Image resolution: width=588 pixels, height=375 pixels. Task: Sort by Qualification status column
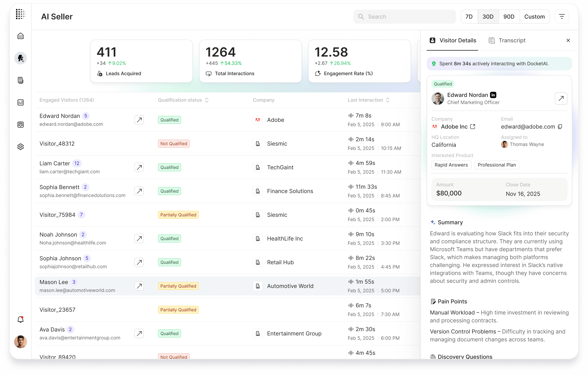pos(207,100)
